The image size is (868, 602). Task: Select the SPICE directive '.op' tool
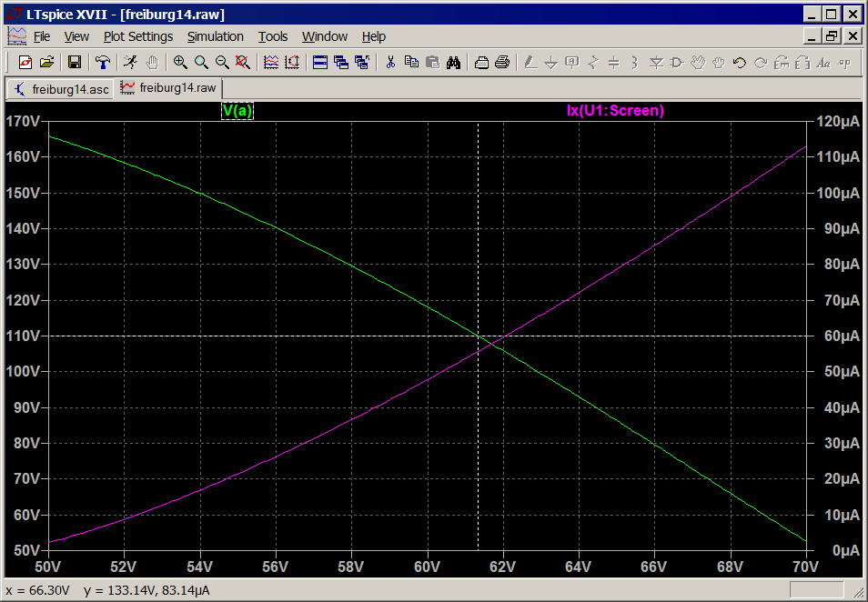tap(844, 63)
